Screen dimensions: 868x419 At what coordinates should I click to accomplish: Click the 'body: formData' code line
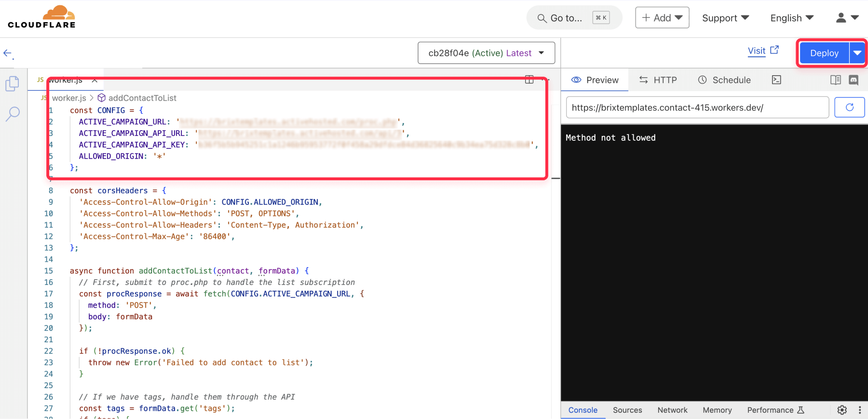point(120,317)
